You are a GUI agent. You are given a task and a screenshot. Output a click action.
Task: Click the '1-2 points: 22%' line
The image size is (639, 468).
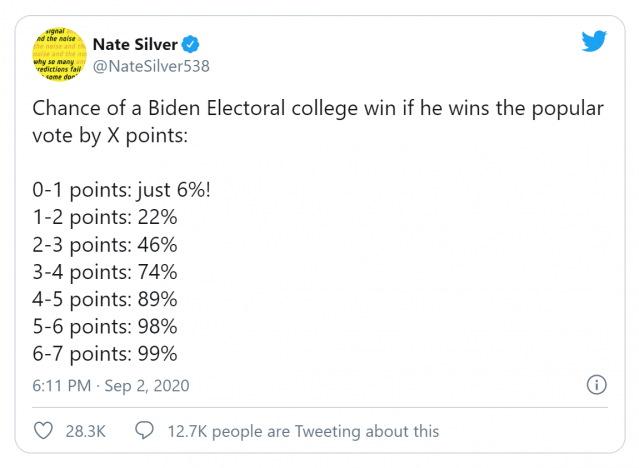[105, 217]
